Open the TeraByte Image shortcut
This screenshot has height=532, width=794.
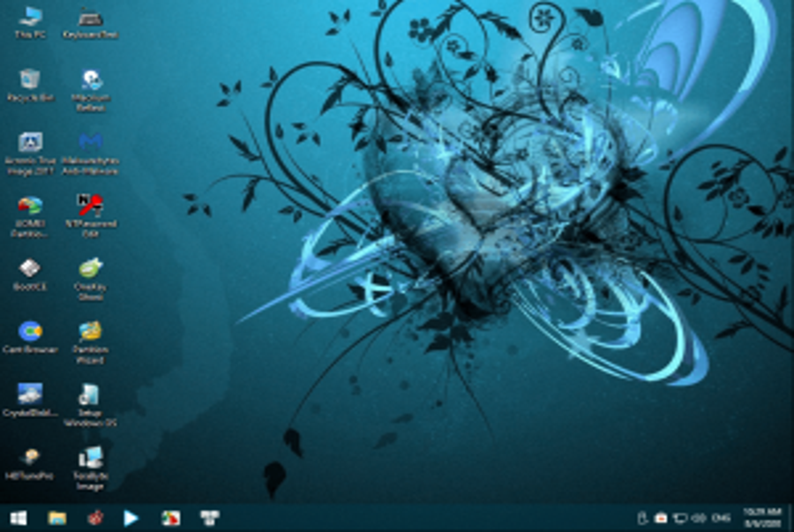click(91, 468)
